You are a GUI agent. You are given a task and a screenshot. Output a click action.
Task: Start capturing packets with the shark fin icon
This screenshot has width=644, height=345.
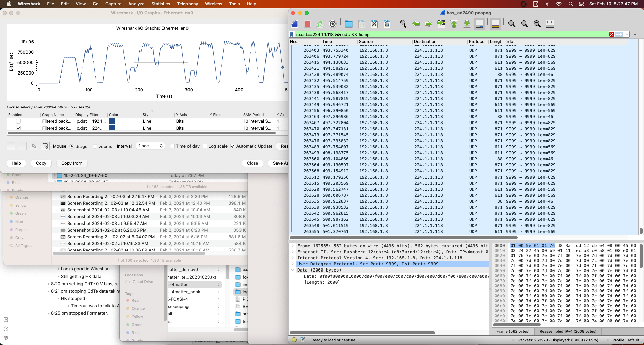295,24
